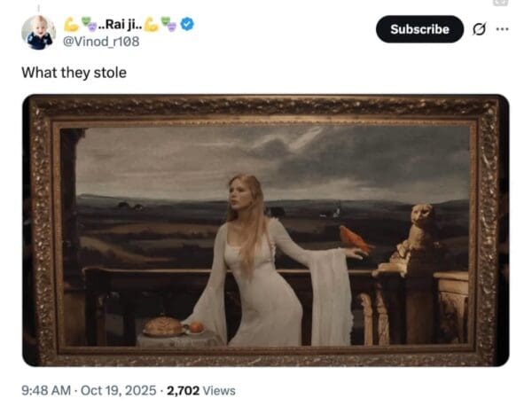The width and height of the screenshot is (532, 406).
Task: Click the 2,702 Views count
Action: (x=203, y=389)
